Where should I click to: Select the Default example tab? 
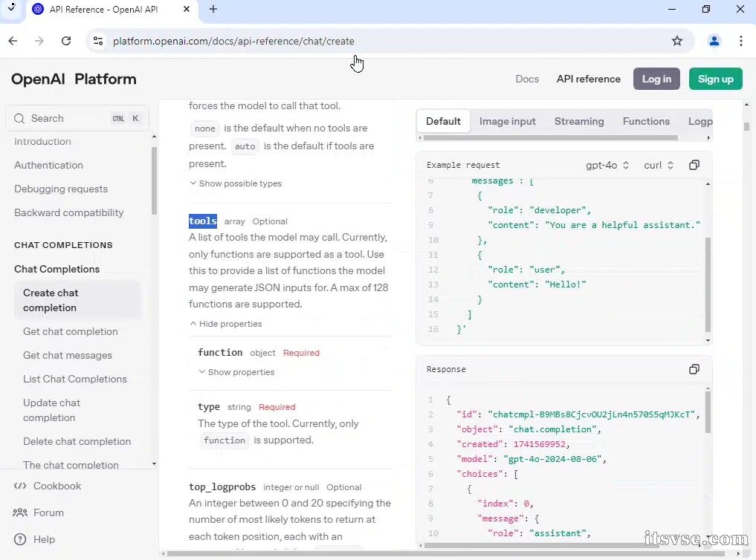[x=443, y=121]
